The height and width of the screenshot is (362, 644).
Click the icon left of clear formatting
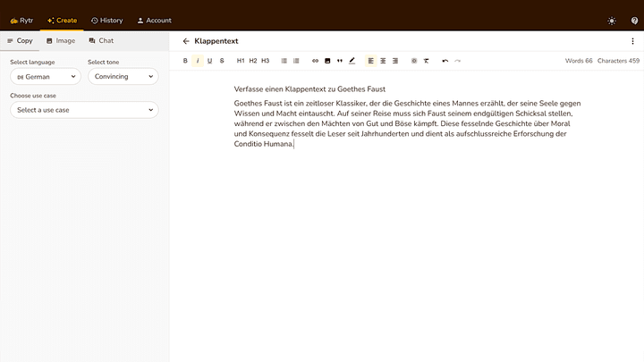[x=414, y=61]
